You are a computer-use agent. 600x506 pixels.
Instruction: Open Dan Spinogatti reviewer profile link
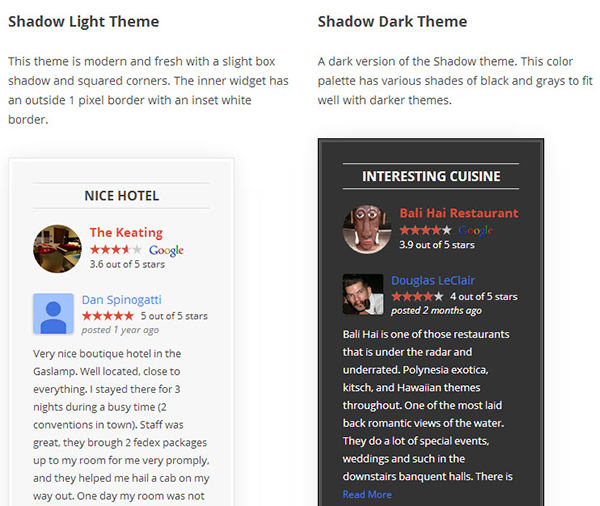click(x=121, y=299)
